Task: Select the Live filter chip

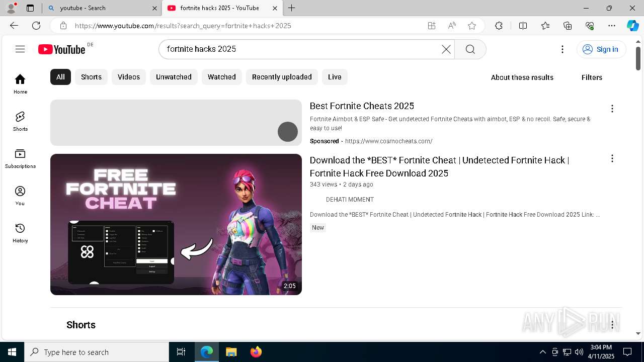Action: pyautogui.click(x=335, y=77)
